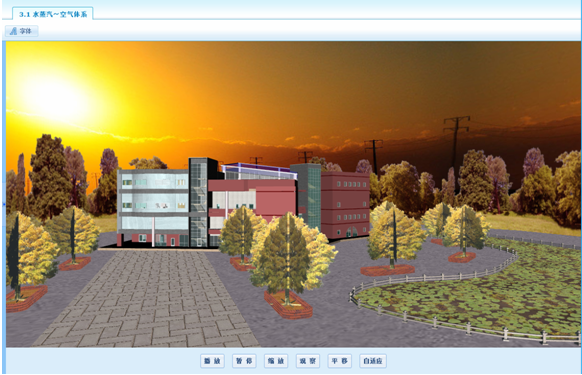582x375 pixels.
Task: Click the font letter A icon
Action: coord(13,31)
